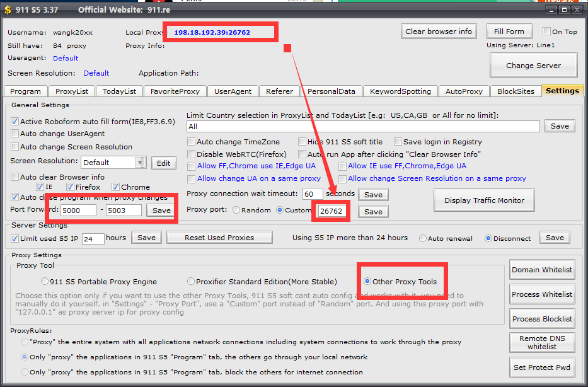Open the ProxyList tab
Viewport: 588px width, 387px height.
[x=72, y=91]
